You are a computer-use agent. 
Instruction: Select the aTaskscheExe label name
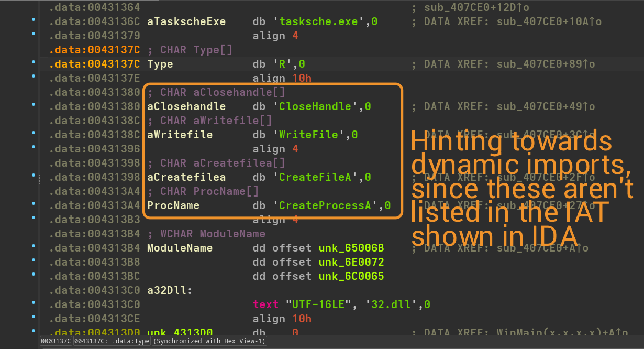click(x=186, y=22)
